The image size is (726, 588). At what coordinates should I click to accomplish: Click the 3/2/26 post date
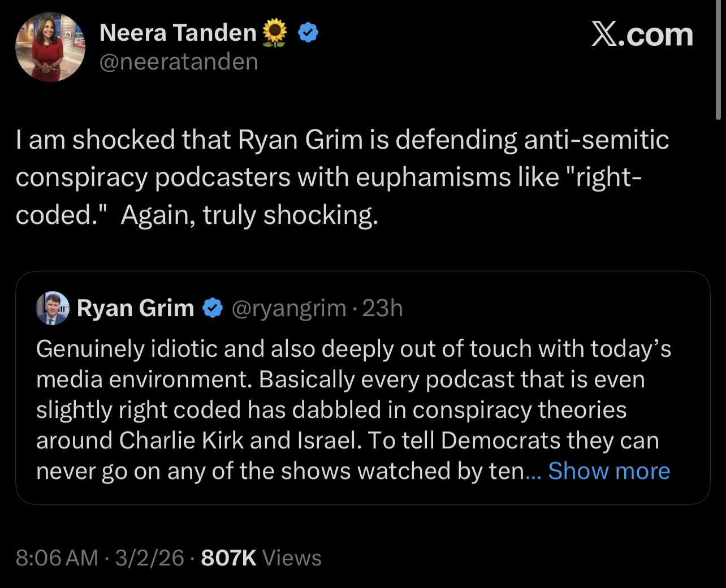coord(150,558)
